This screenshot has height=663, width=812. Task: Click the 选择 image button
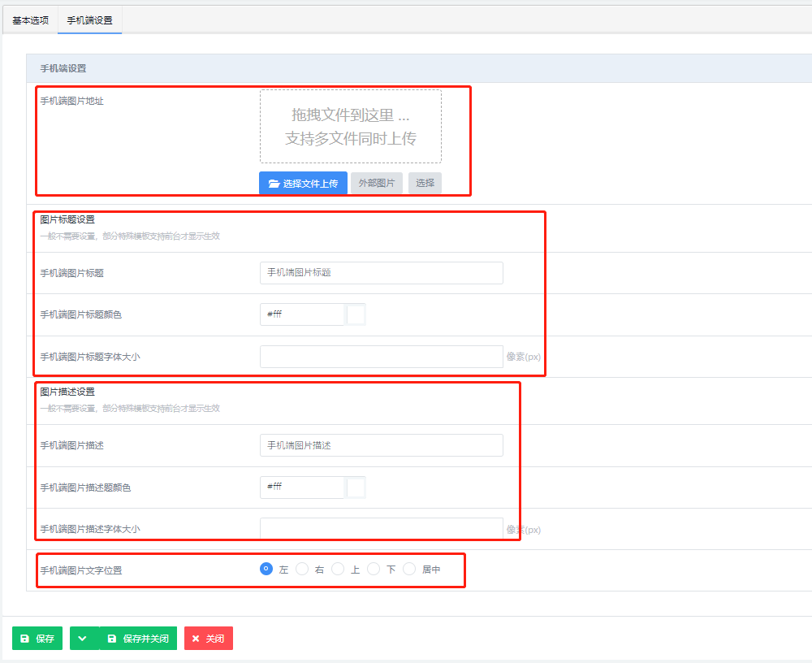425,184
